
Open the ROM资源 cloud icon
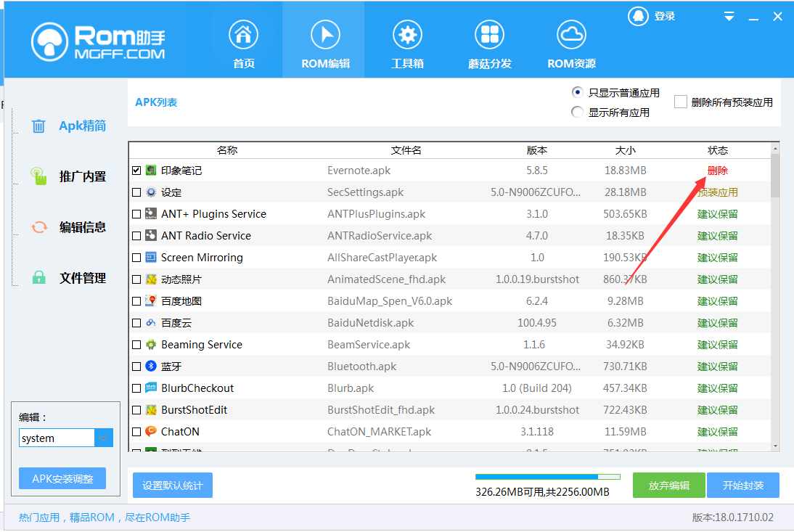coord(572,35)
